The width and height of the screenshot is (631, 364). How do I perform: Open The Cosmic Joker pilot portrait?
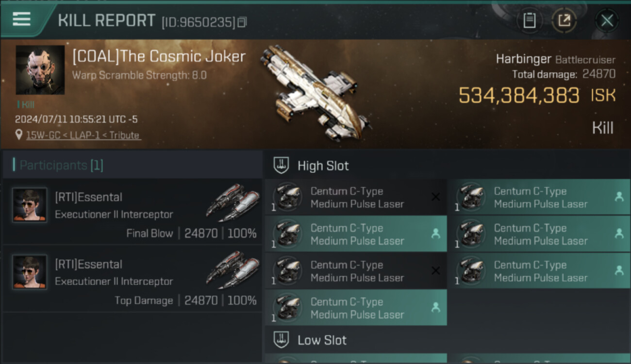(x=40, y=70)
